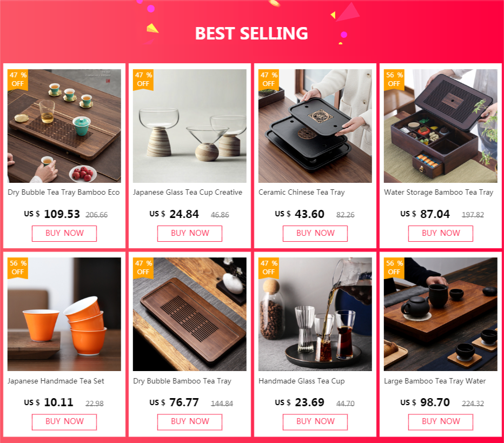Click the 47% OFF badge on Dry Bubble Tea Tray Bamboo Eco
This screenshot has width=504, height=443.
pyautogui.click(x=18, y=80)
